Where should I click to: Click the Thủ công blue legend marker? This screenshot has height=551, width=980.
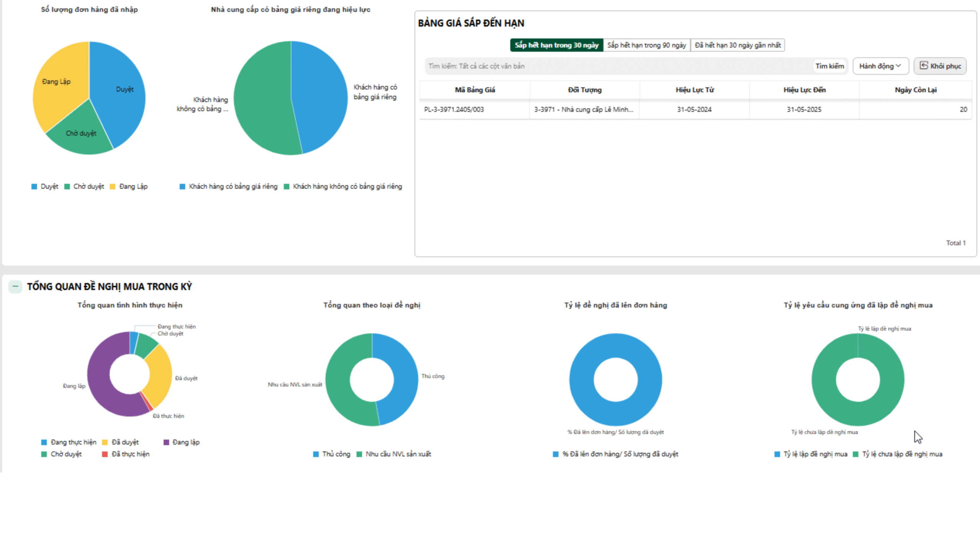pyautogui.click(x=316, y=454)
